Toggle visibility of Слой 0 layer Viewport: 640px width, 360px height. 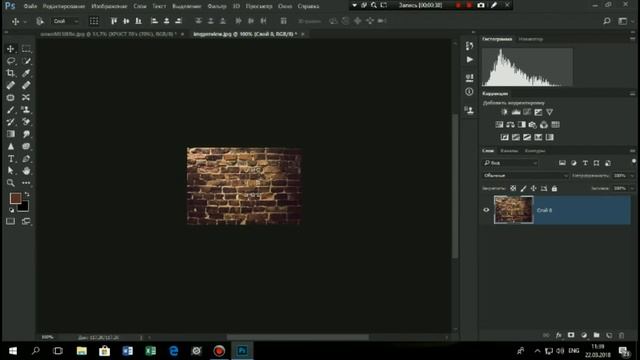coord(486,210)
